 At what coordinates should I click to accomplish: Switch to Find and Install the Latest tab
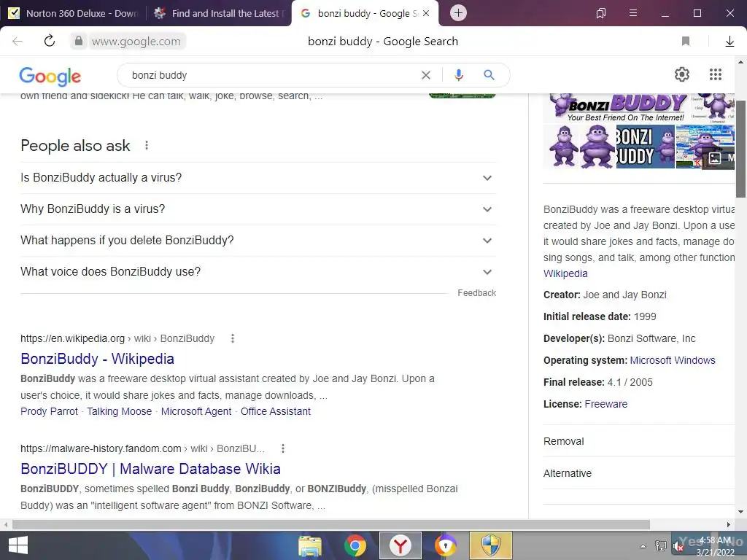coord(218,13)
